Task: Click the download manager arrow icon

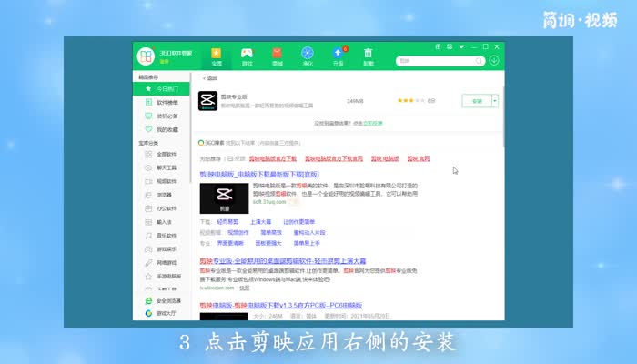Action: click(493, 61)
